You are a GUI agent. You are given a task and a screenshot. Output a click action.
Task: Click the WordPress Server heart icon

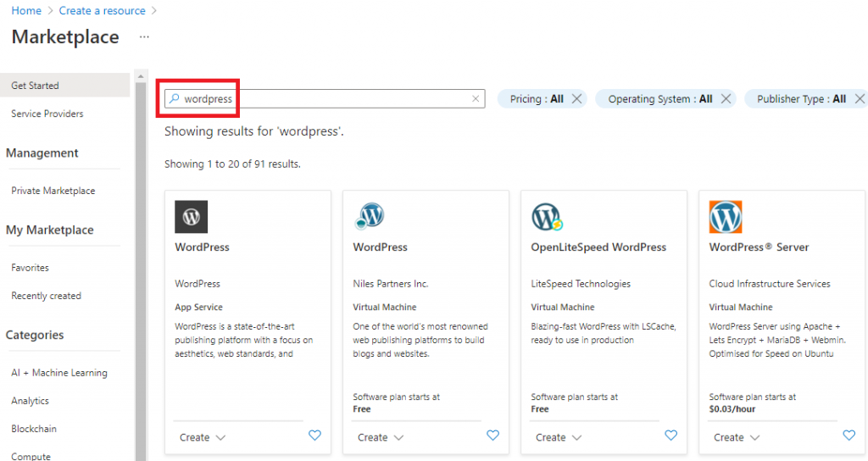849,436
